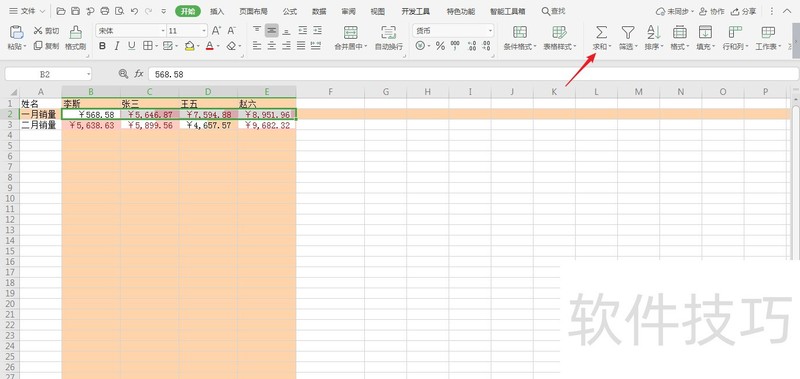Align text to bottom of cell
800x379 pixels.
coord(286,31)
